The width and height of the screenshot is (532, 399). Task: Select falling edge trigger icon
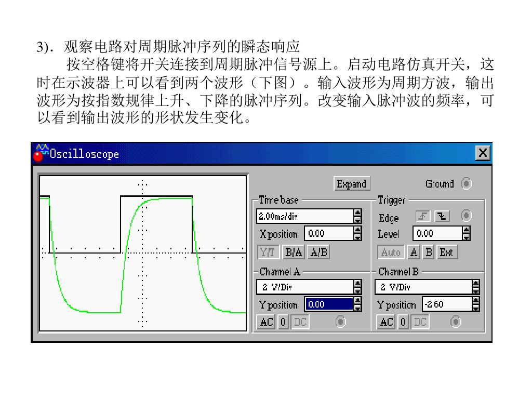(442, 216)
